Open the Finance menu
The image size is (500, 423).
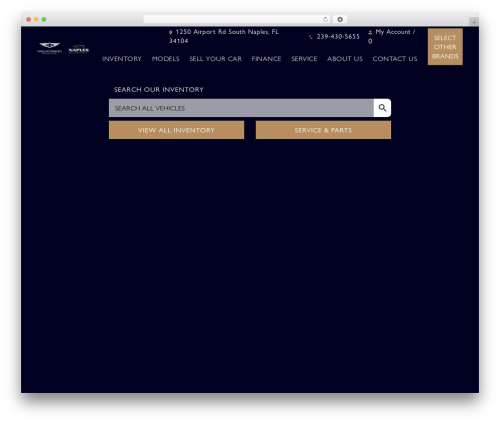coord(266,59)
